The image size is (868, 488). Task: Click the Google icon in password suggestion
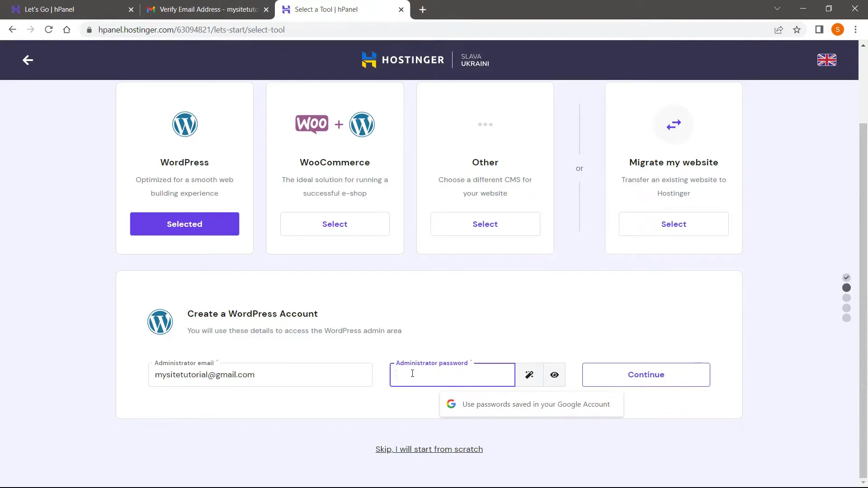[x=451, y=404]
